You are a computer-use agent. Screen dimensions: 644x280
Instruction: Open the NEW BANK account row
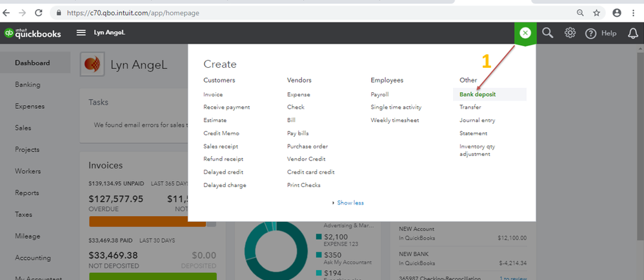tap(463, 258)
